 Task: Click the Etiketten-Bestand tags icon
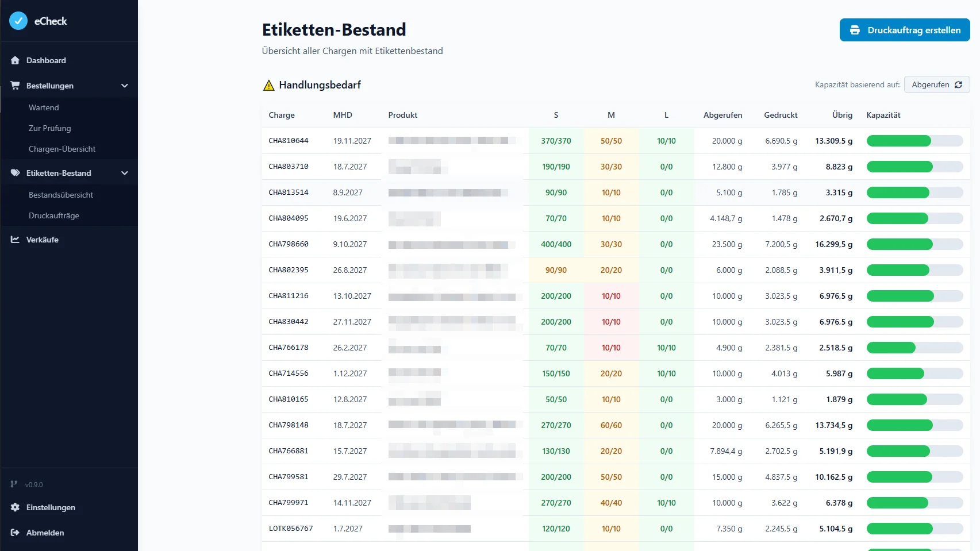coord(15,173)
